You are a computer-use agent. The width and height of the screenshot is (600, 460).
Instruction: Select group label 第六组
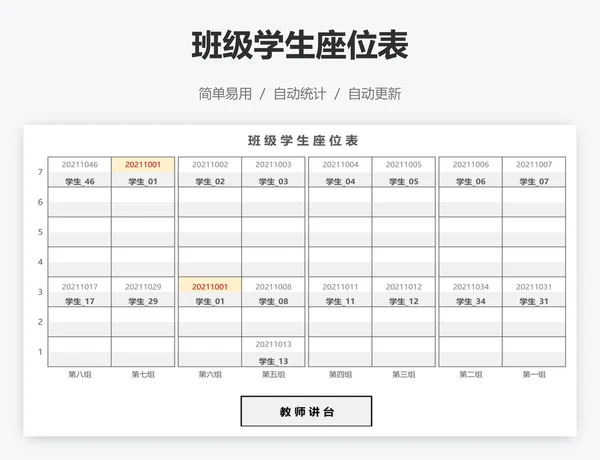pyautogui.click(x=210, y=374)
